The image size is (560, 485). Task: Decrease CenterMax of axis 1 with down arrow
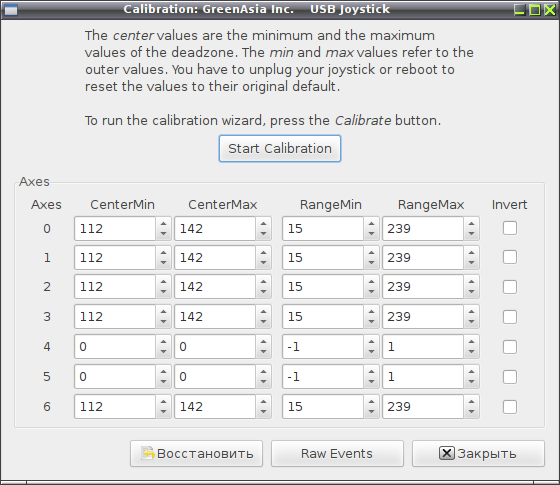click(x=264, y=263)
